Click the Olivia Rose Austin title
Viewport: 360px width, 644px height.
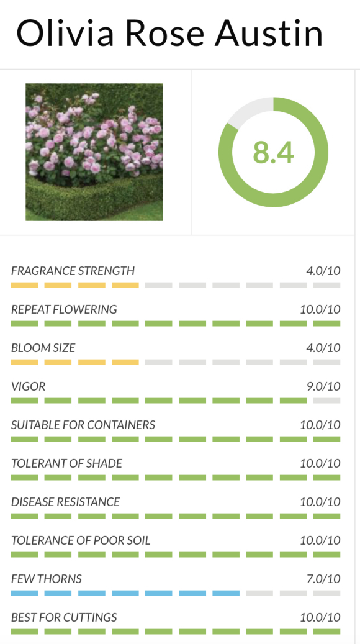point(169,34)
